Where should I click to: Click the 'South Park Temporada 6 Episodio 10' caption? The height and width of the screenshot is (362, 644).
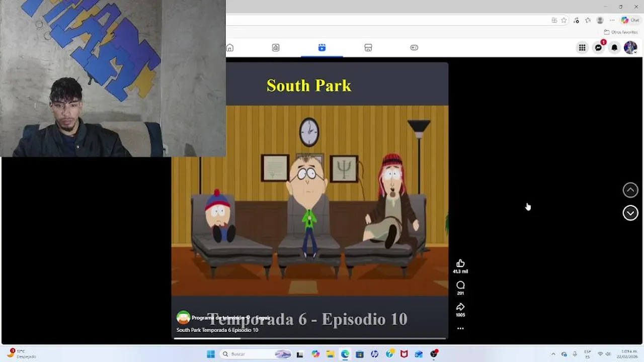click(217, 330)
